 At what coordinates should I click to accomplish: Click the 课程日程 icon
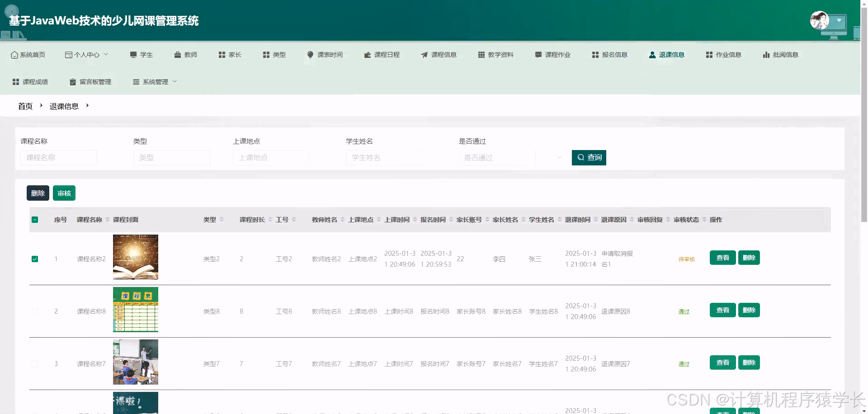pos(368,55)
